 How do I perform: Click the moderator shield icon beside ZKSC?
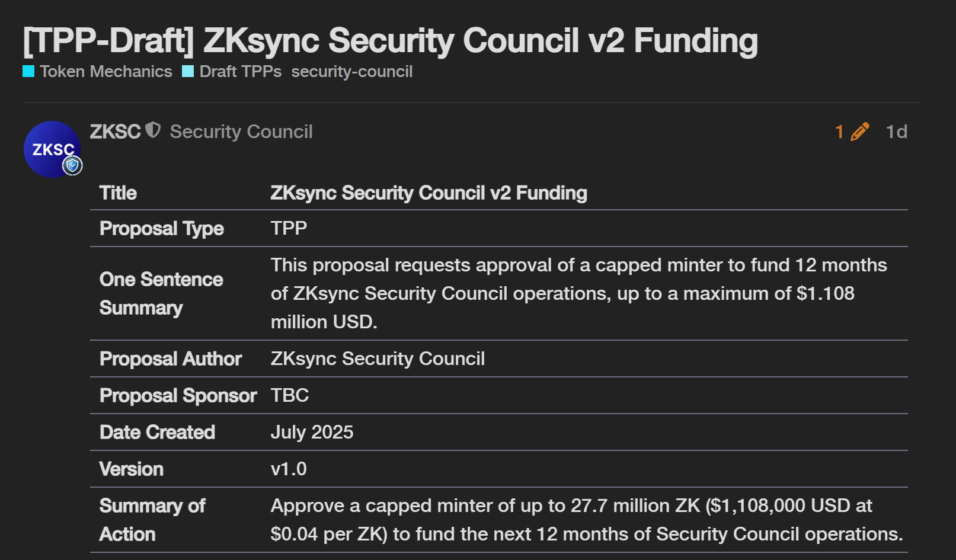[153, 130]
